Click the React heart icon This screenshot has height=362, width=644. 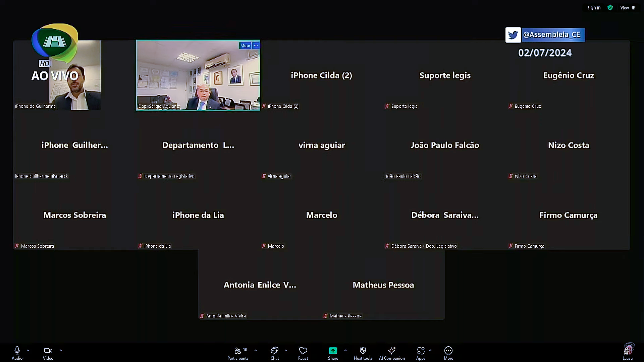[x=303, y=351]
